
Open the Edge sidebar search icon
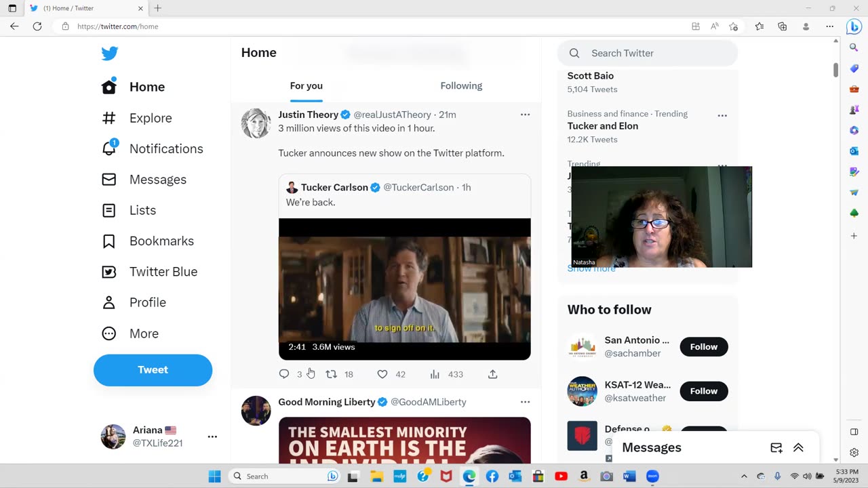[x=854, y=47]
